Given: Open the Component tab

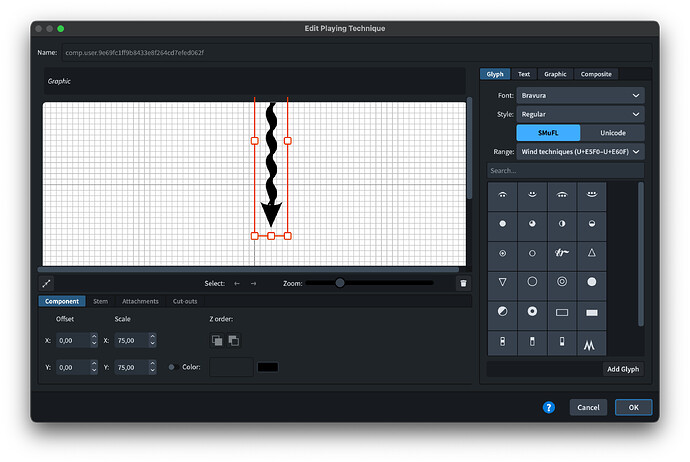Looking at the screenshot, I should point(62,301).
